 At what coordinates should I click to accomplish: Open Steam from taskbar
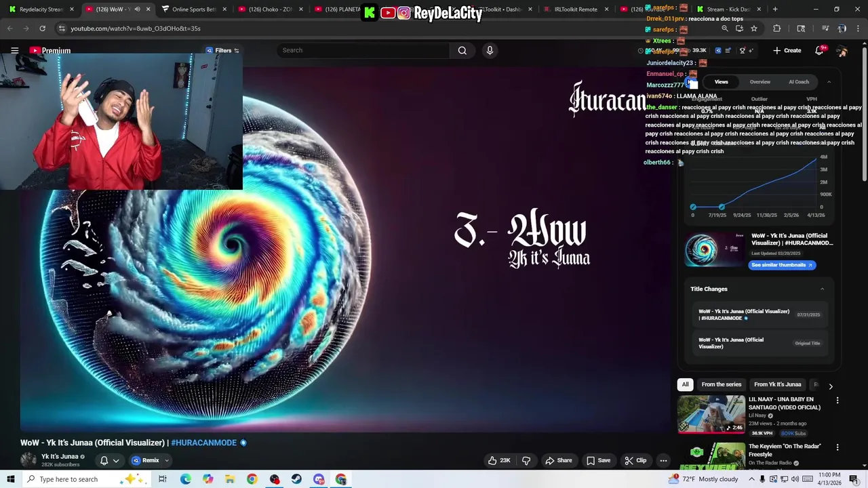click(x=296, y=479)
